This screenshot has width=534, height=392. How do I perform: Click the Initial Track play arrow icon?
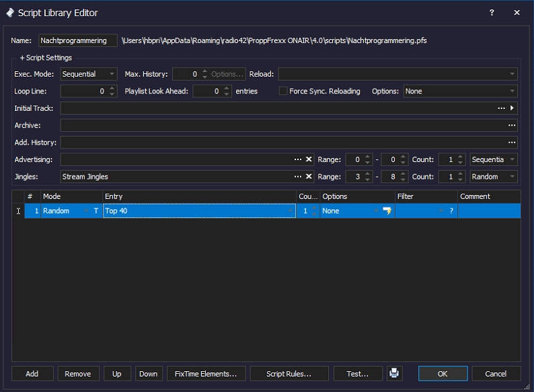512,108
